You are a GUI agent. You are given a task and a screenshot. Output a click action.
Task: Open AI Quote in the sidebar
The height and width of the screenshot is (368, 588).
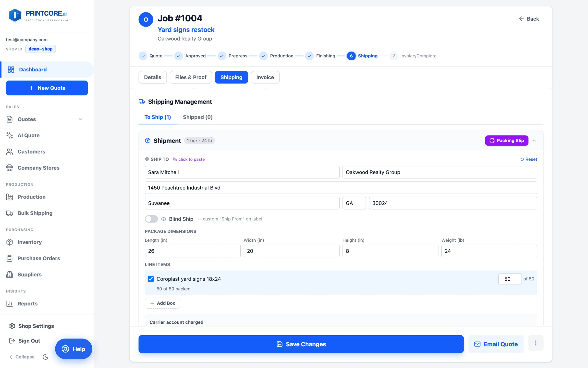click(x=29, y=135)
